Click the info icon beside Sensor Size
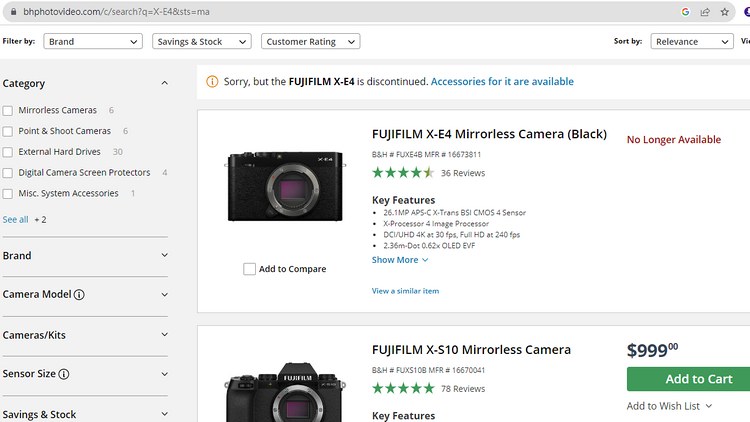 pos(64,374)
